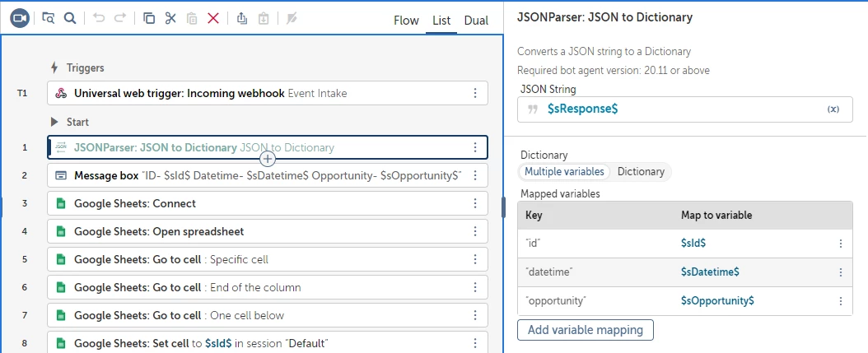Delete selected action with red X
Screen dimensions: 868x353
[213, 18]
